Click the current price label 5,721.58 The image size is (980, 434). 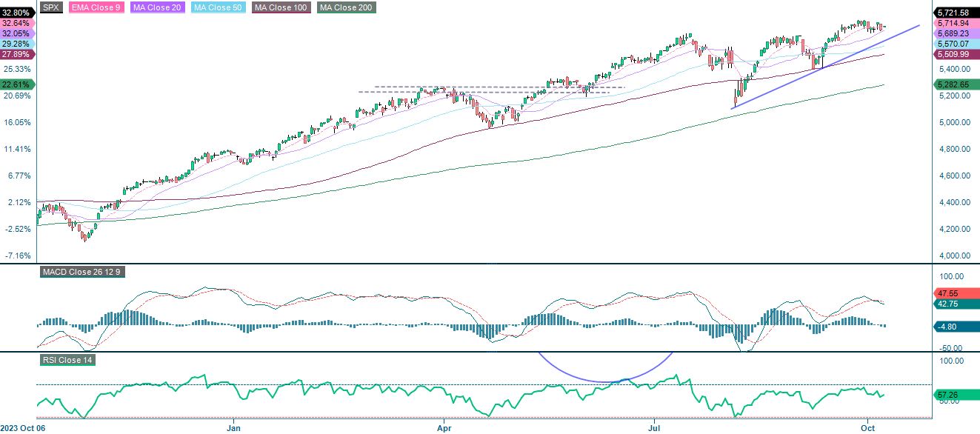click(x=958, y=11)
